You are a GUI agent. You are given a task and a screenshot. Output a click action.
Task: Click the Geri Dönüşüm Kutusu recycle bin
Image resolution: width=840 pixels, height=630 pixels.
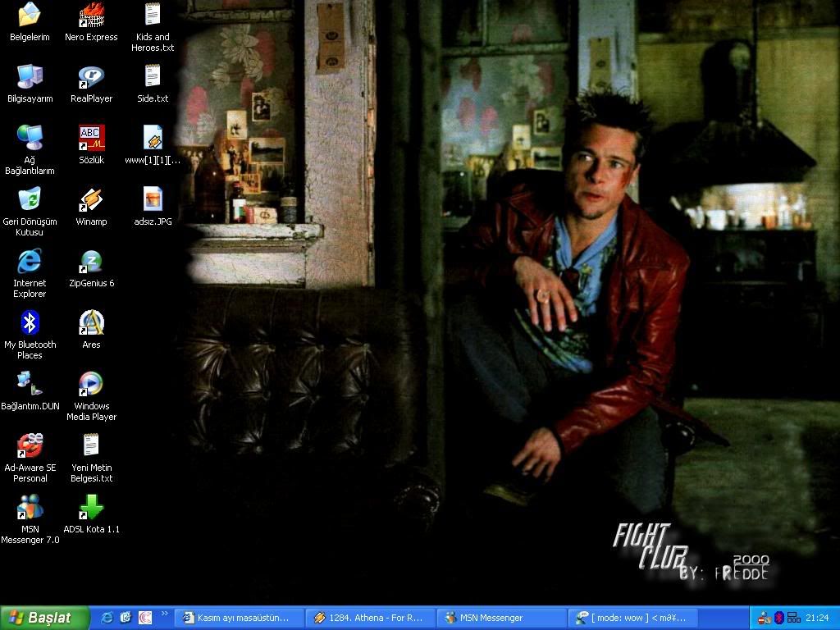tap(30, 200)
